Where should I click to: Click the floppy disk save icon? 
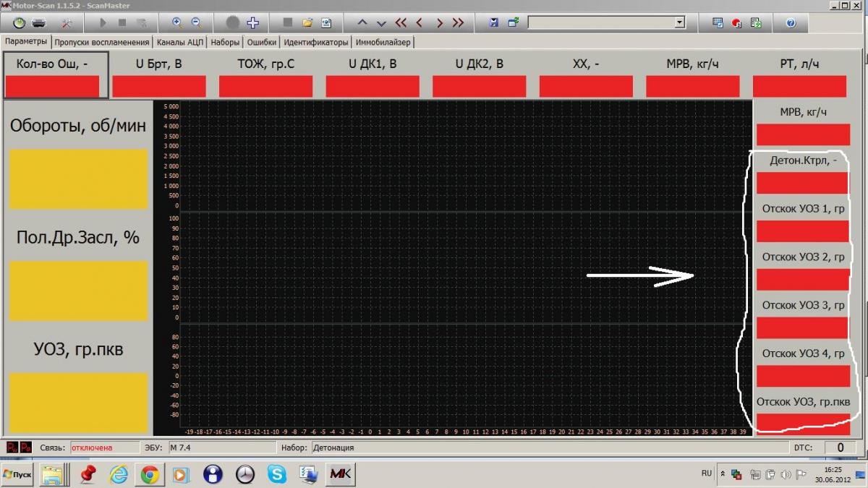tap(494, 22)
